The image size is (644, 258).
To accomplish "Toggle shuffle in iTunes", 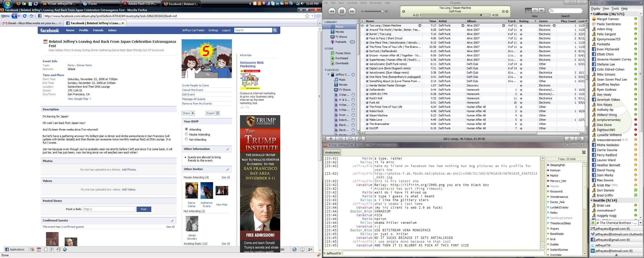I will (x=340, y=139).
